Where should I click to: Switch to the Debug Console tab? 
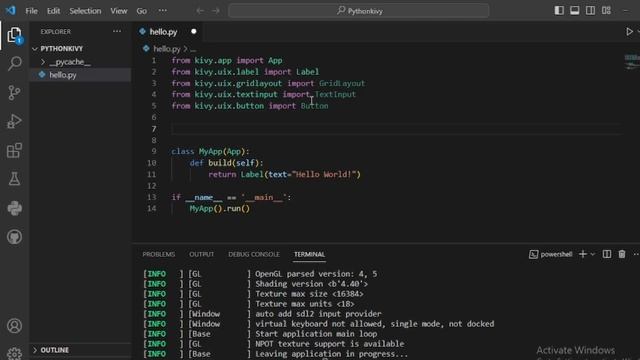tap(254, 254)
